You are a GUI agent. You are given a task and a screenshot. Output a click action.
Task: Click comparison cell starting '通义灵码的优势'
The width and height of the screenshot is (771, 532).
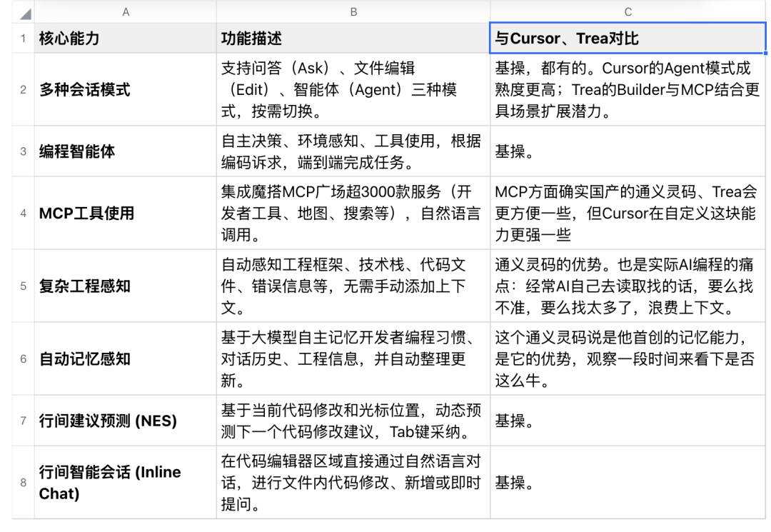click(628, 286)
